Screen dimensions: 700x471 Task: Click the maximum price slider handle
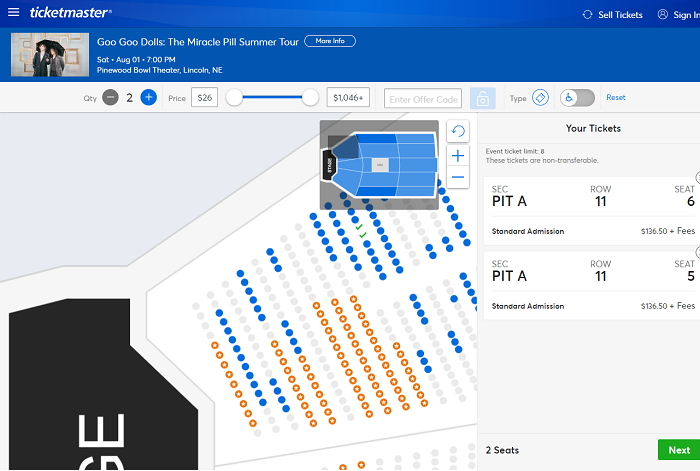point(310,97)
